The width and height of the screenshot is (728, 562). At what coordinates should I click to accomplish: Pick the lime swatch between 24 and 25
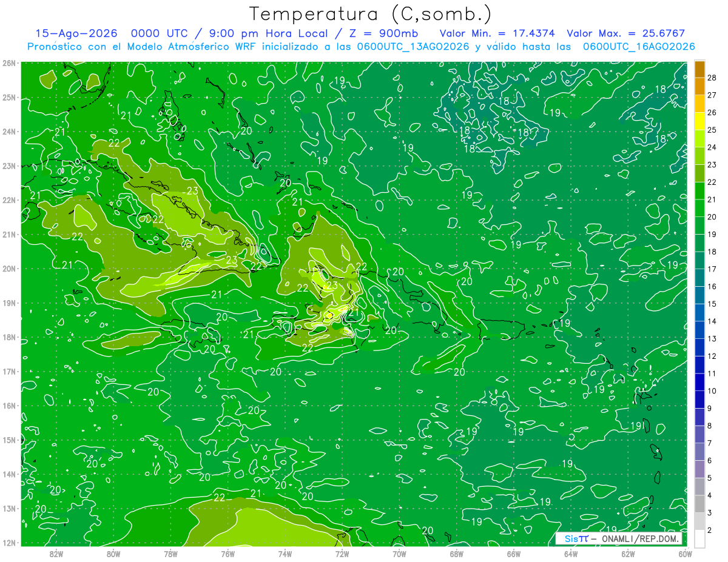point(699,138)
